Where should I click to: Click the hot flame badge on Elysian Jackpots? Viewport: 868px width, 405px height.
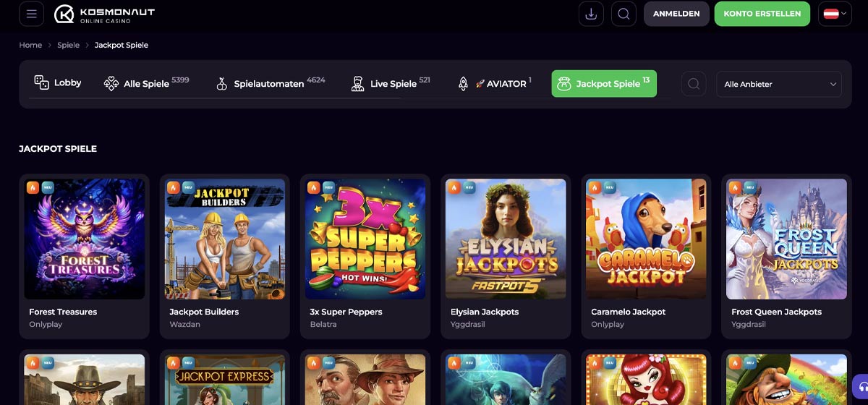point(454,187)
